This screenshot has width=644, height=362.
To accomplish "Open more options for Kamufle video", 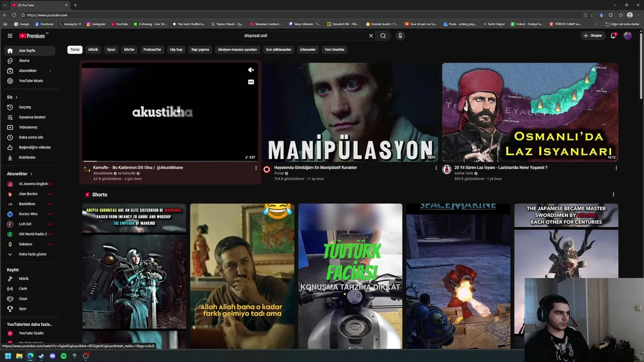I will [256, 168].
